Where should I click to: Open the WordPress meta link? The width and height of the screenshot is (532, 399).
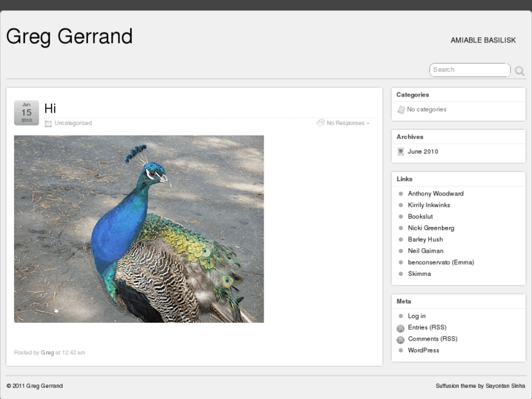point(424,351)
